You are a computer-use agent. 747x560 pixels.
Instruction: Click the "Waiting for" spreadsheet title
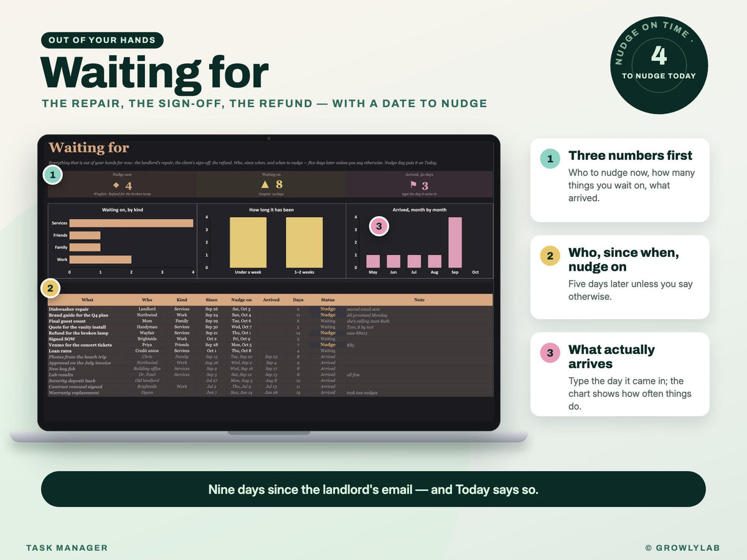89,147
